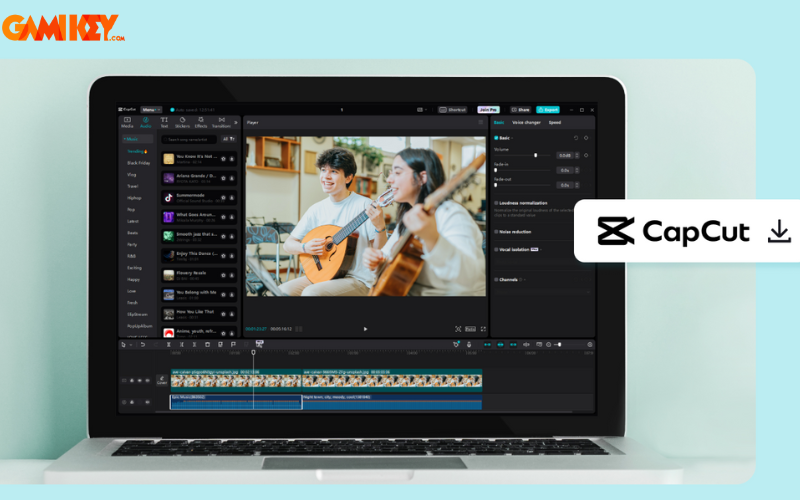The height and width of the screenshot is (500, 800).
Task: Open the All filter dropdown for songs
Action: click(x=229, y=139)
